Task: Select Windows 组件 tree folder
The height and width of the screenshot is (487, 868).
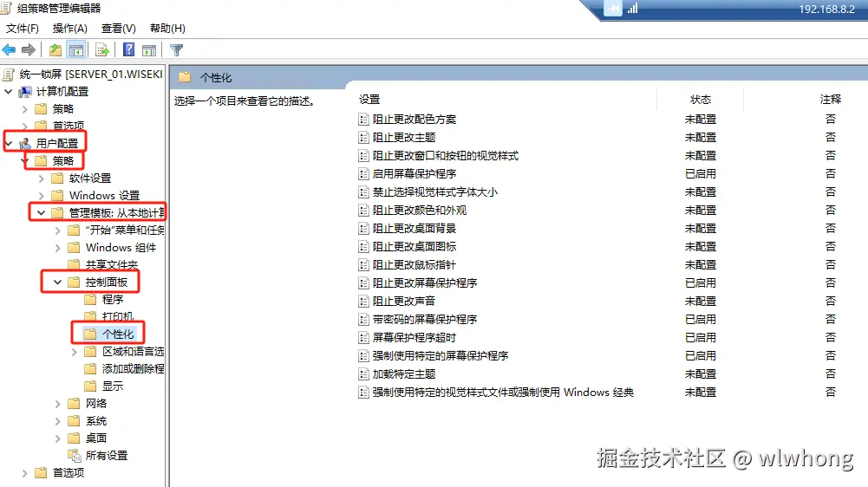Action: tap(121, 247)
